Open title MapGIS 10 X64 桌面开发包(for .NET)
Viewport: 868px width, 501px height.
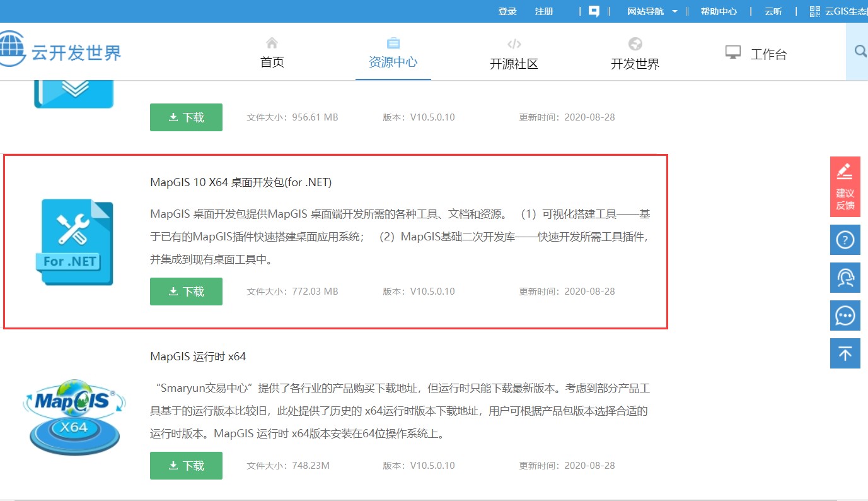click(x=241, y=182)
